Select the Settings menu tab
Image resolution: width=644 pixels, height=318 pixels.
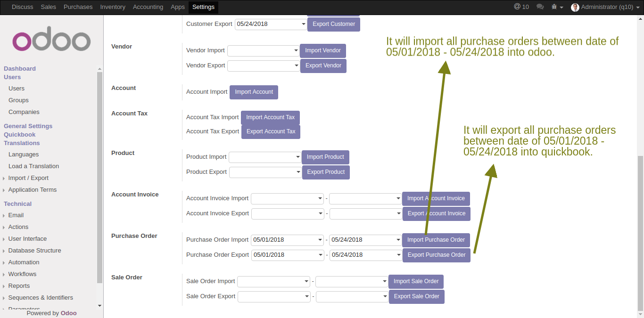[203, 7]
